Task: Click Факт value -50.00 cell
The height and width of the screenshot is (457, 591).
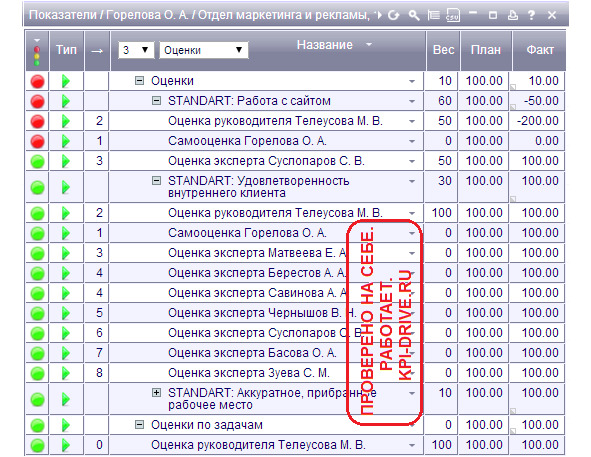Action: tap(537, 101)
